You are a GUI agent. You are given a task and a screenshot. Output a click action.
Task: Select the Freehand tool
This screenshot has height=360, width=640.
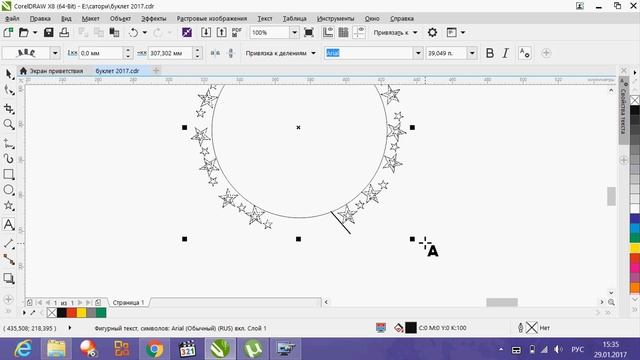[9, 143]
